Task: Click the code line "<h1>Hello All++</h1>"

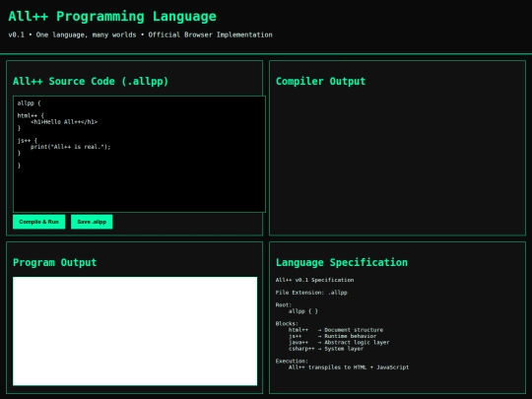Action: click(64, 122)
